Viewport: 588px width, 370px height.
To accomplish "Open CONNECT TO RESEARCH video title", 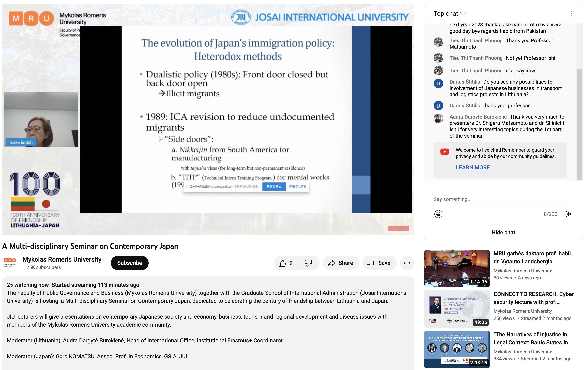I will pos(534,298).
